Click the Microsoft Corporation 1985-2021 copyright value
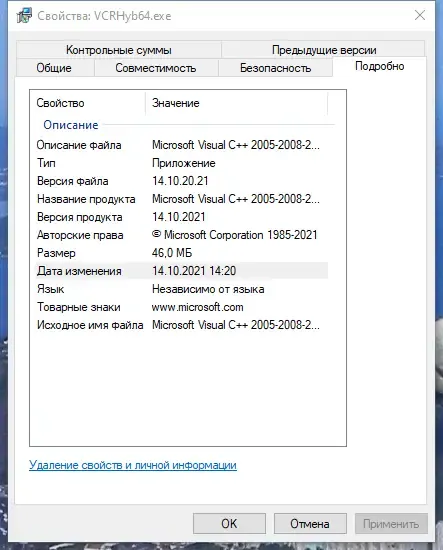443x550 pixels. click(x=235, y=235)
